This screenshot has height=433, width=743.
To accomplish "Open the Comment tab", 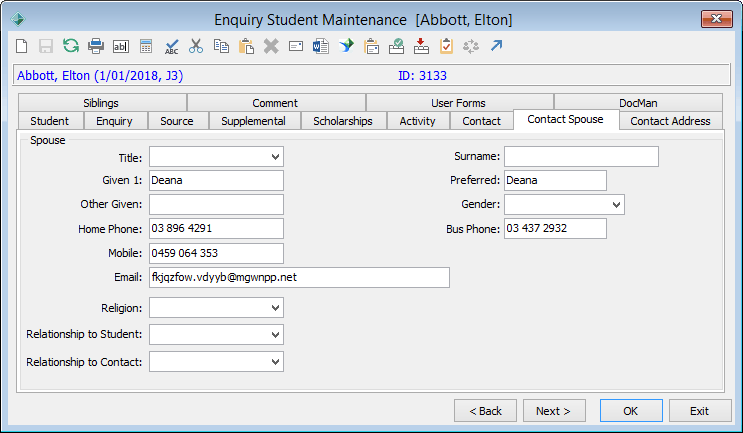I will [276, 103].
